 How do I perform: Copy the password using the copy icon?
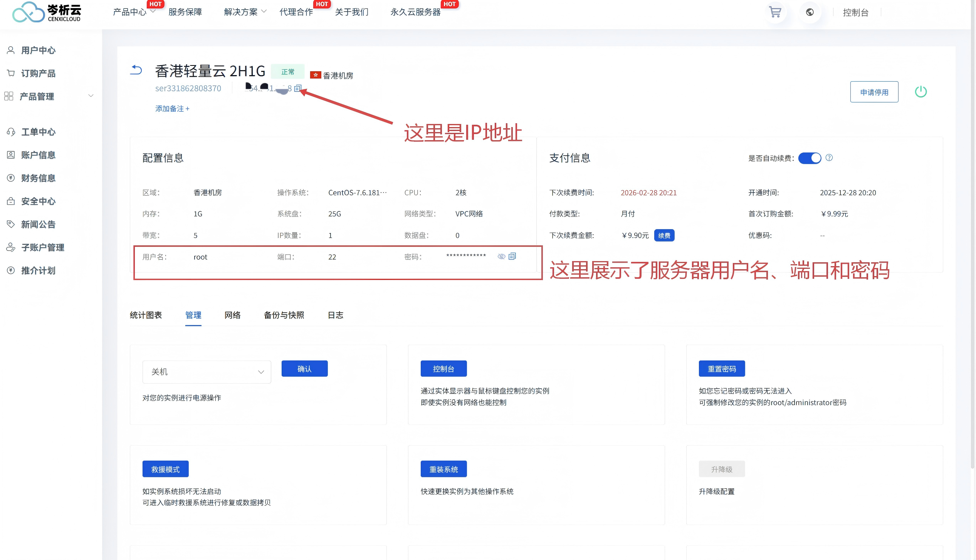click(512, 256)
